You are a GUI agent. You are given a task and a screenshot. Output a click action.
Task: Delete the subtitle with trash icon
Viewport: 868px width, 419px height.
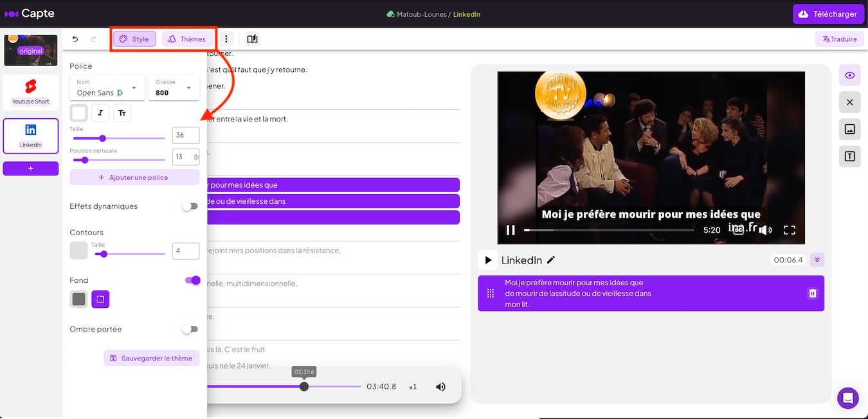pos(812,294)
